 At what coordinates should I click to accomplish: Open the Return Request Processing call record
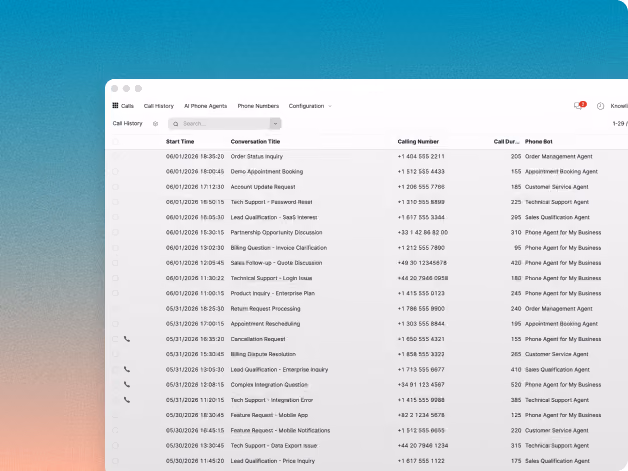tap(265, 308)
